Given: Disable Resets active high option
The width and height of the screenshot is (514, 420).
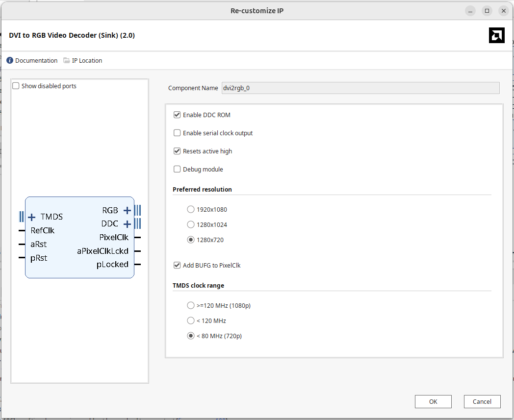Looking at the screenshot, I should point(177,151).
